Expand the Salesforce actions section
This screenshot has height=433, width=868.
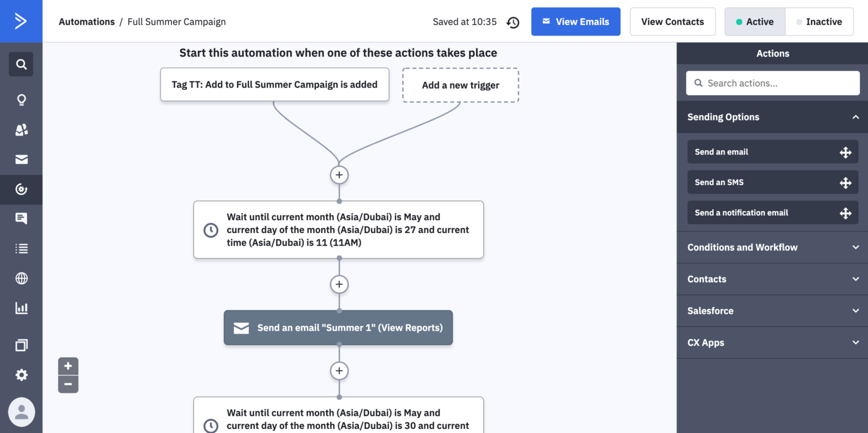[772, 310]
